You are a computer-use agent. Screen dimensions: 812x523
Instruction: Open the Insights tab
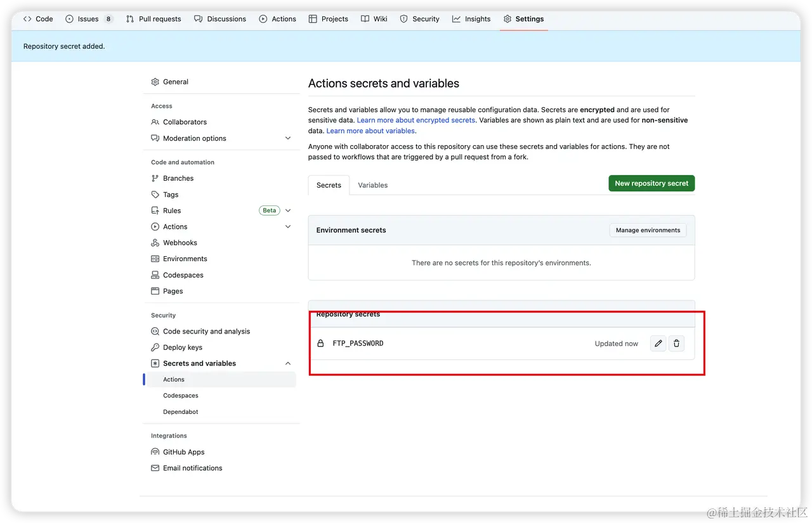click(471, 19)
